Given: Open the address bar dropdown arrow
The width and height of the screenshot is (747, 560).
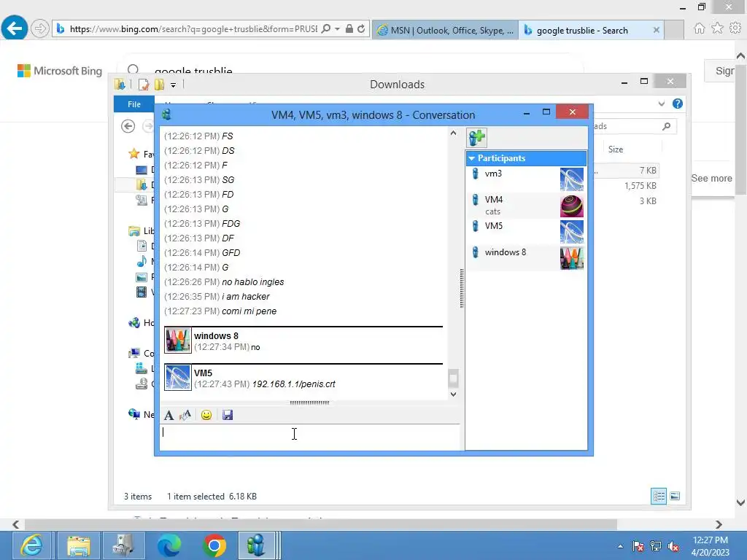Looking at the screenshot, I should tap(337, 29).
